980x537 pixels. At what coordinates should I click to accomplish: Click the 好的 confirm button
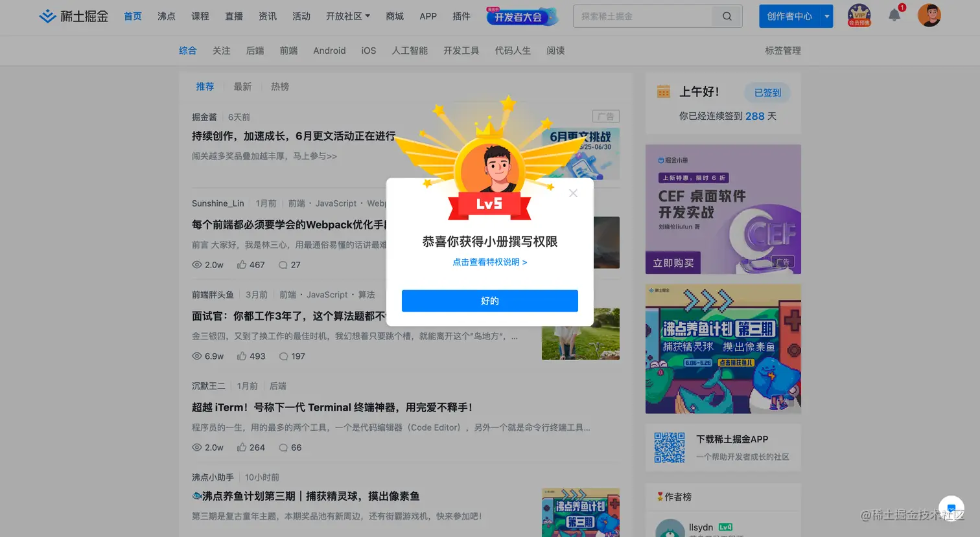tap(490, 301)
